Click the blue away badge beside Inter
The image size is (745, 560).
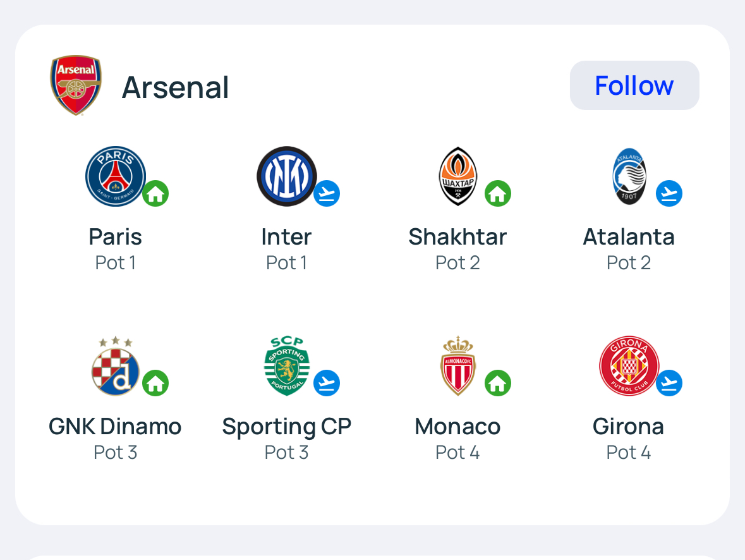[x=327, y=193]
